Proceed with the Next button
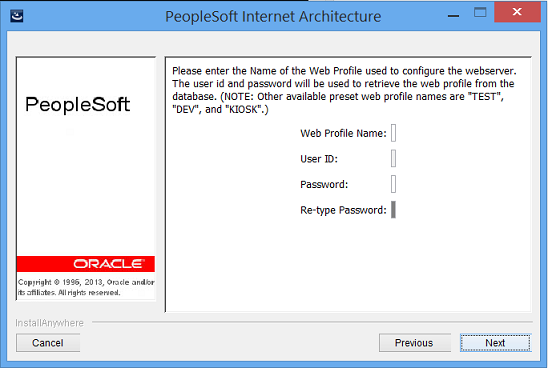This screenshot has height=368, width=548. 495,343
